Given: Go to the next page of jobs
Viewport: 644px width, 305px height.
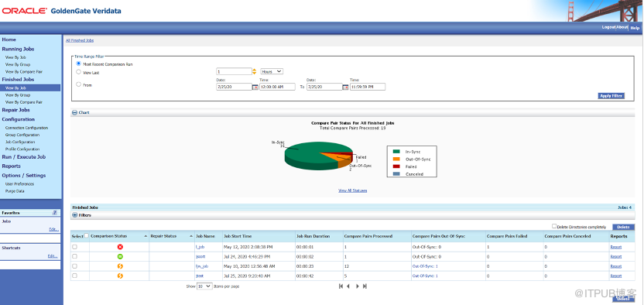Looking at the screenshot, I should pyautogui.click(x=358, y=286).
